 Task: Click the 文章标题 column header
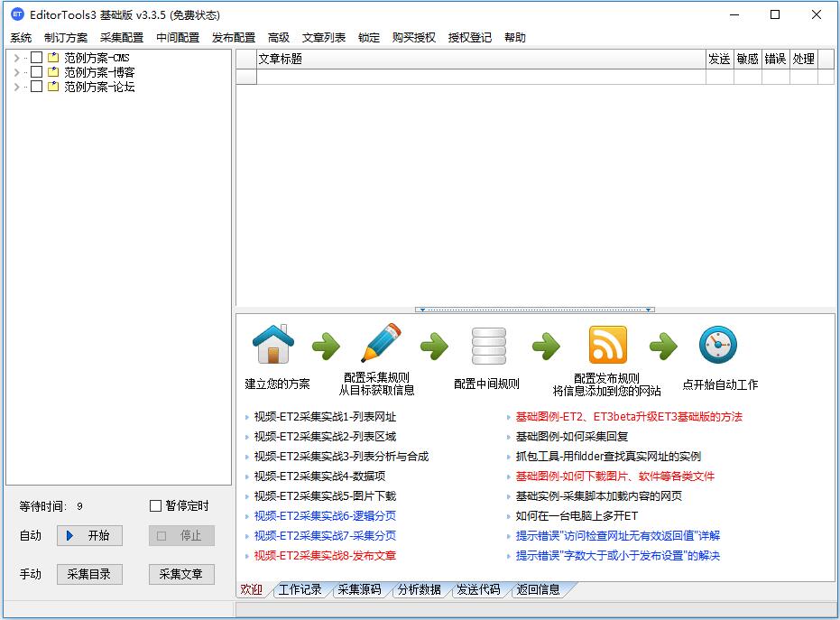tap(280, 57)
